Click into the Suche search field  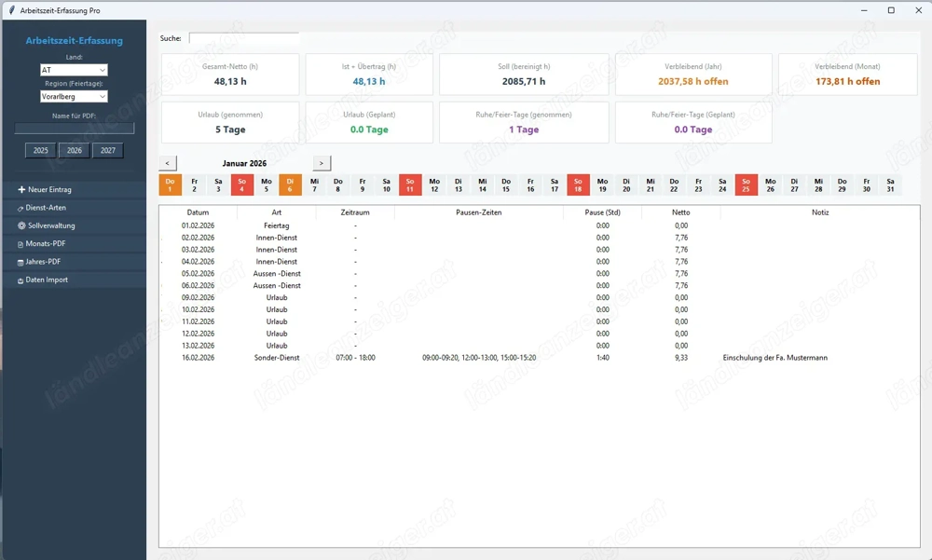[244, 38]
